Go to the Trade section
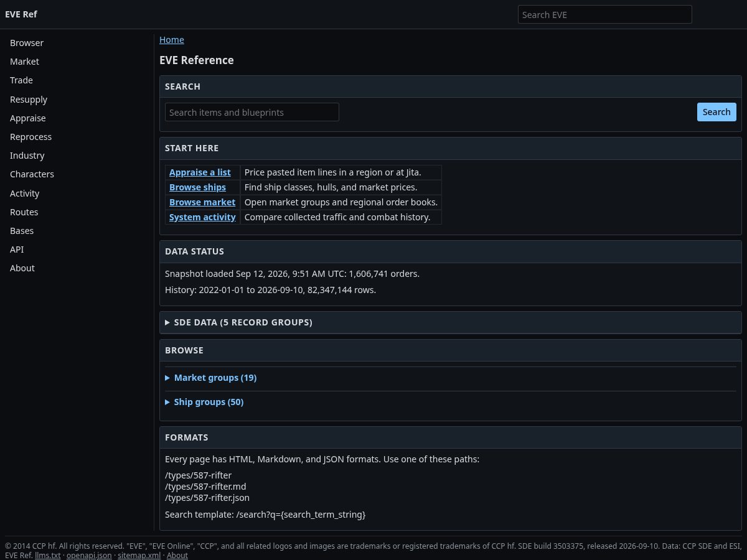The image size is (747, 560). [x=21, y=80]
